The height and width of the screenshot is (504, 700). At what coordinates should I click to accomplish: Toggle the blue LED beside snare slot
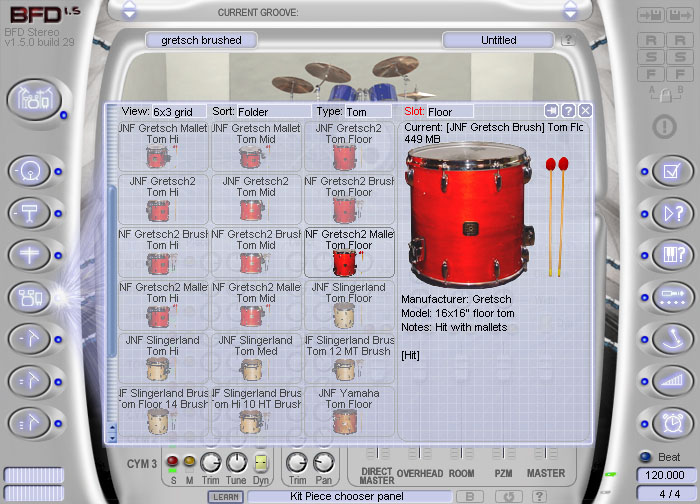pyautogui.click(x=58, y=213)
